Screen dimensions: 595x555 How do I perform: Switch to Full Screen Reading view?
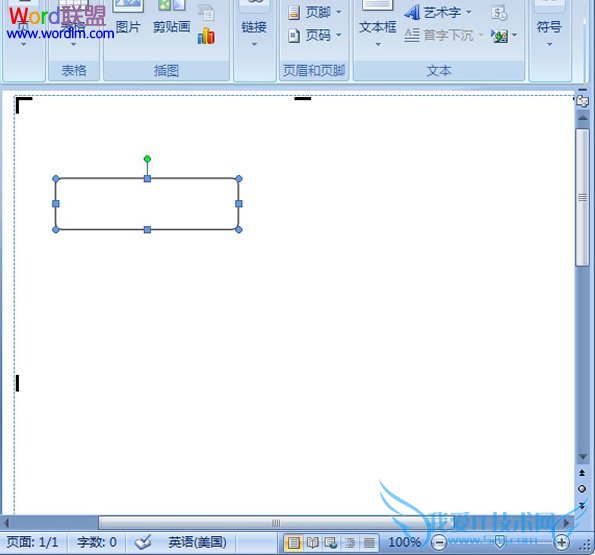coord(312,543)
